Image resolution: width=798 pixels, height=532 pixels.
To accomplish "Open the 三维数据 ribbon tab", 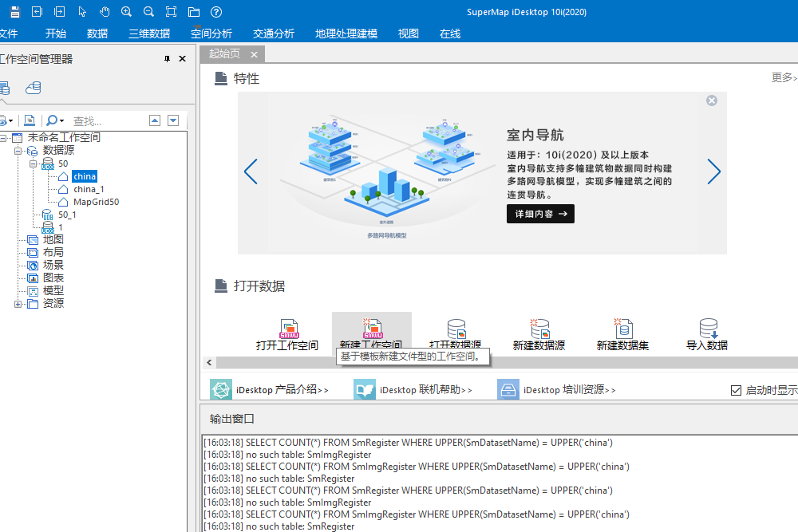I will (x=149, y=33).
